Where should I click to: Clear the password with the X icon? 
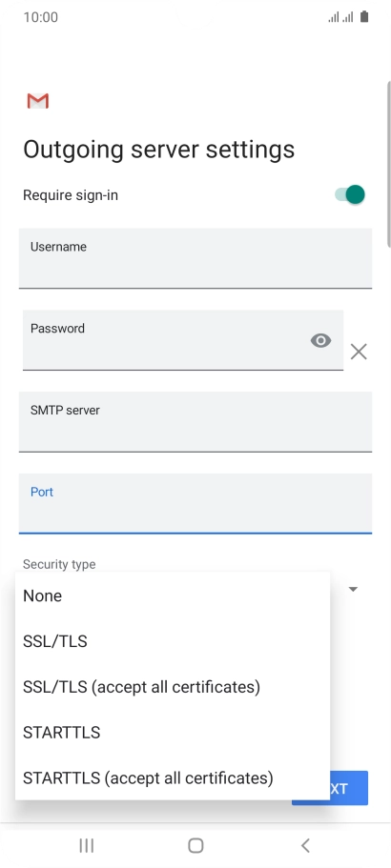pyautogui.click(x=359, y=352)
